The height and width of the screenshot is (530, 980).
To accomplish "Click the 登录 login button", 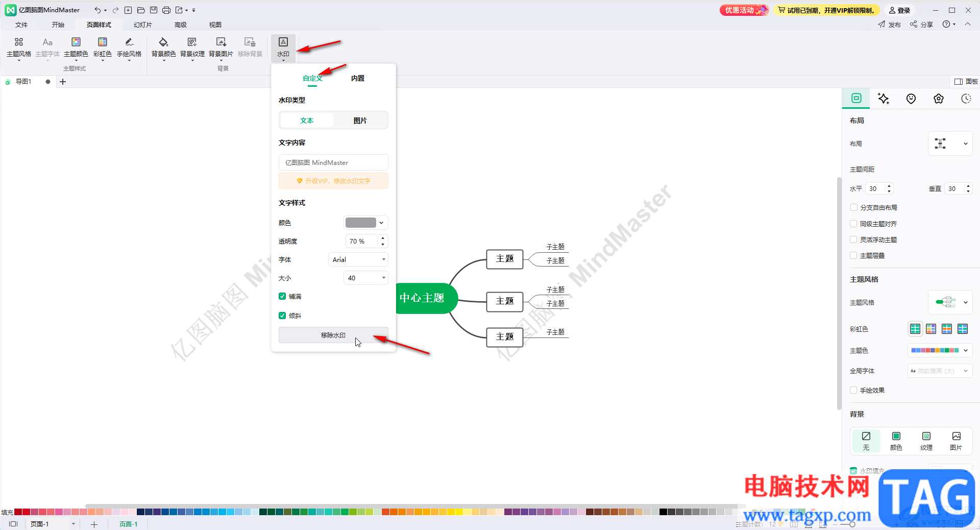I will (899, 10).
